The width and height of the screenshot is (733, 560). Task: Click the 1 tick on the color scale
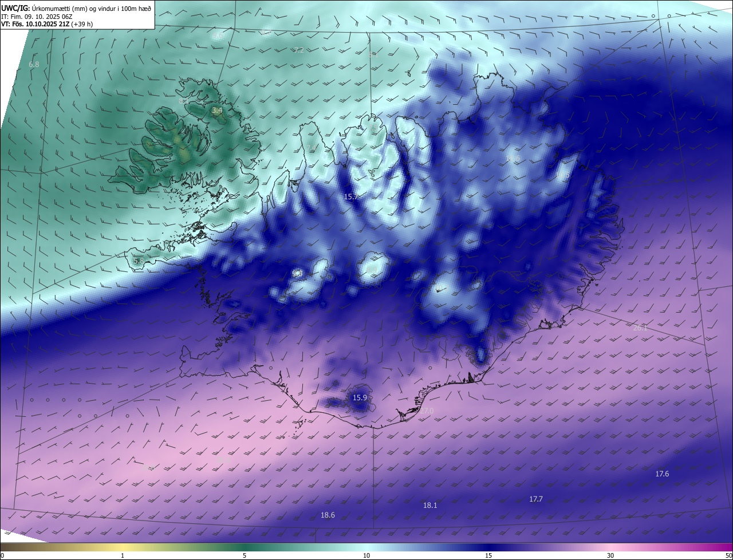pyautogui.click(x=123, y=555)
